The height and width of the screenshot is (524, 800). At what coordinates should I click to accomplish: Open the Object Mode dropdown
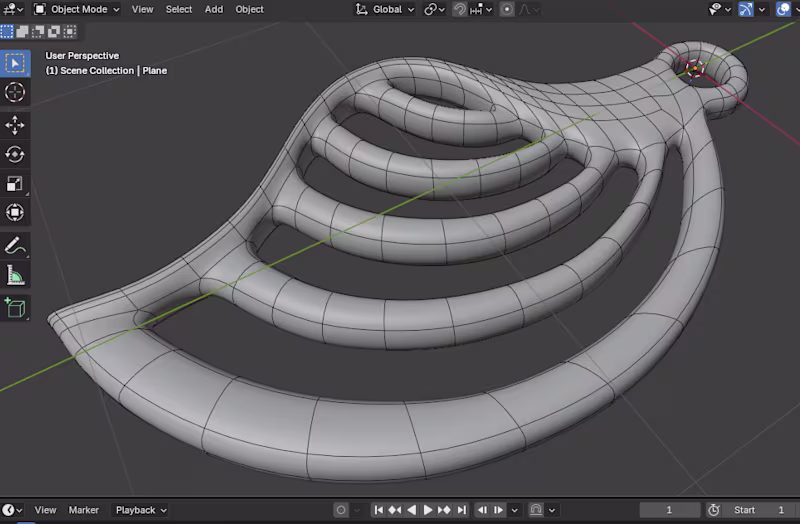click(76, 9)
